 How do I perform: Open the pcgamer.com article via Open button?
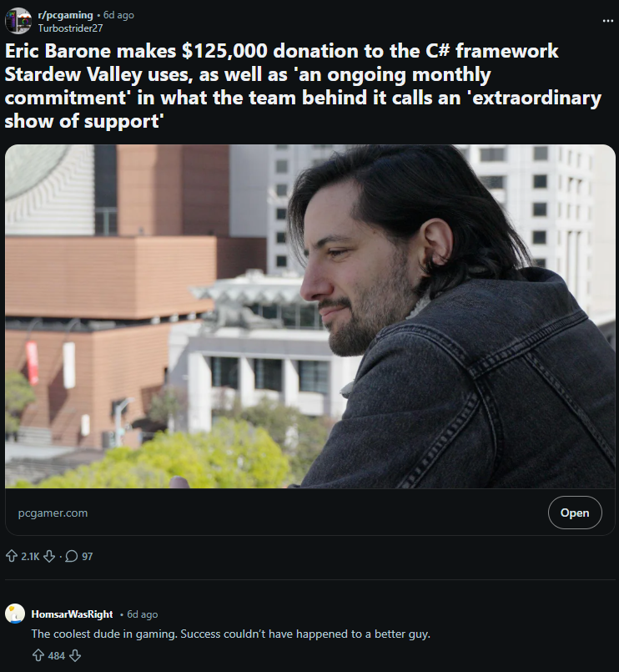pos(575,513)
